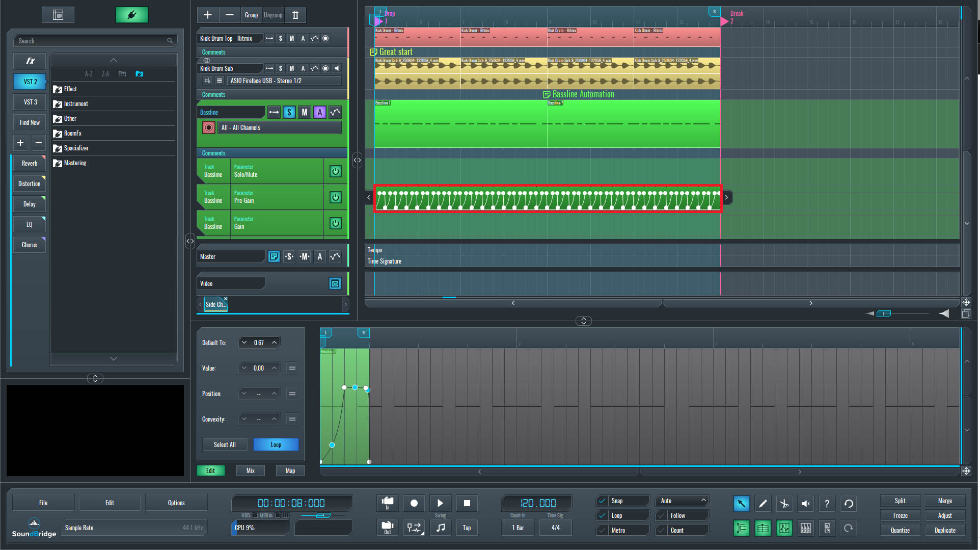The height and width of the screenshot is (550, 980).
Task: Toggle the Follow checkbox
Action: (x=662, y=515)
